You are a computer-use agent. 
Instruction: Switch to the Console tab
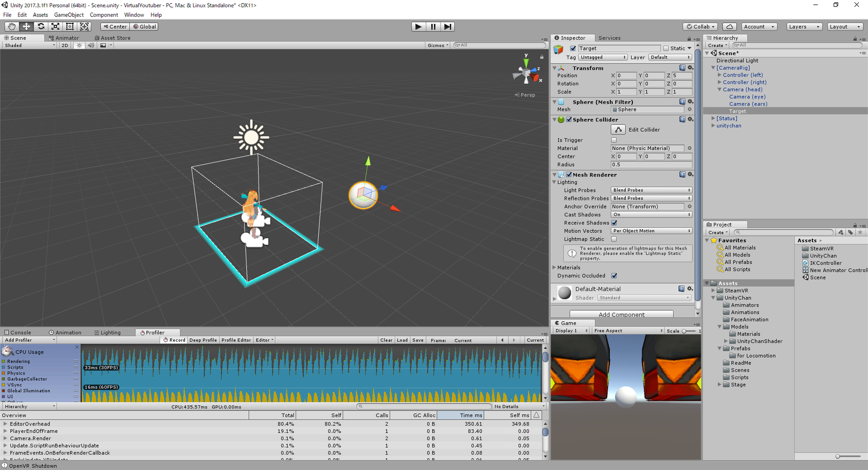(x=18, y=333)
